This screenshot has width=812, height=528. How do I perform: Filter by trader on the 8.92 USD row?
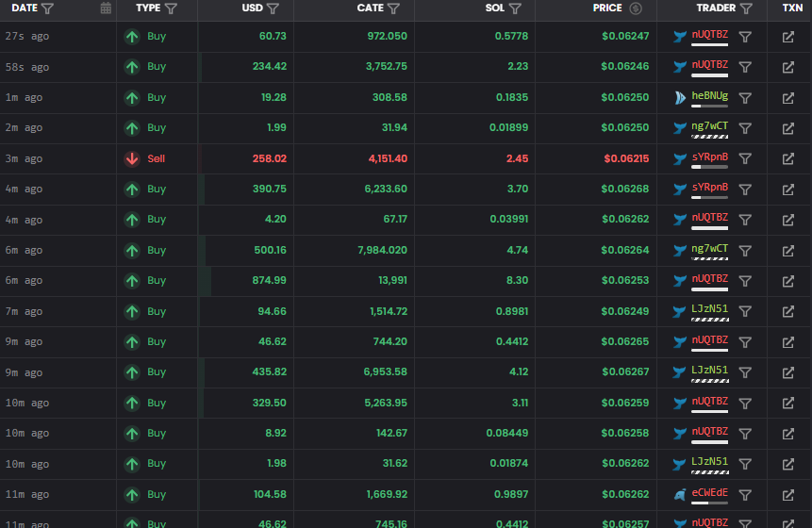point(745,434)
